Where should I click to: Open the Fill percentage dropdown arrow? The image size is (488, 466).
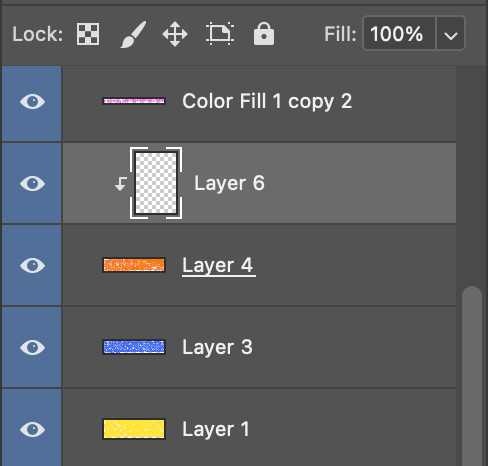coord(450,34)
